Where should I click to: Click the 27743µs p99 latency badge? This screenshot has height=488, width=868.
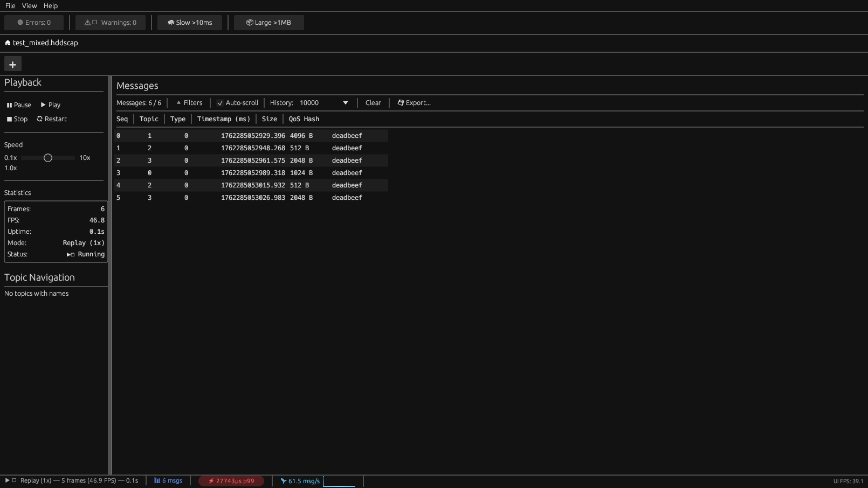click(x=231, y=480)
